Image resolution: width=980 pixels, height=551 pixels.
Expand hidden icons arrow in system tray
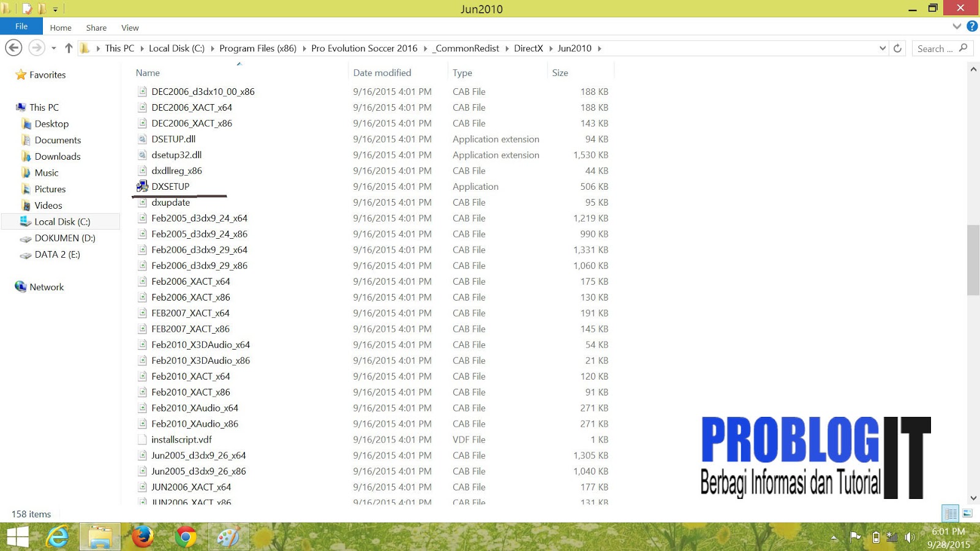coord(834,537)
